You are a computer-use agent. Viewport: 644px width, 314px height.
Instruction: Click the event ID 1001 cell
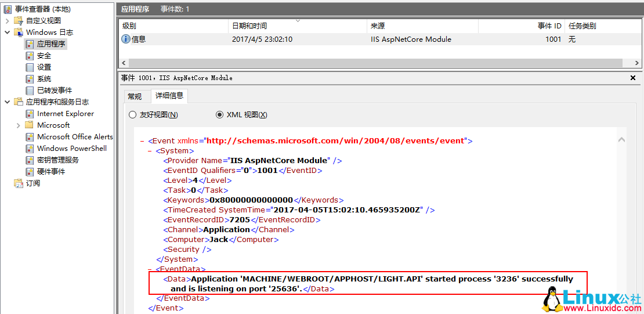point(553,39)
